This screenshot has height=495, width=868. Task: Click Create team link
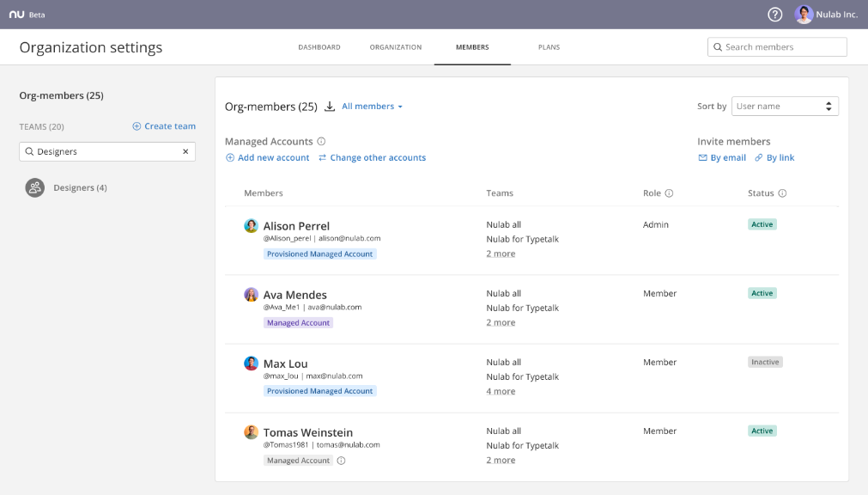[164, 126]
